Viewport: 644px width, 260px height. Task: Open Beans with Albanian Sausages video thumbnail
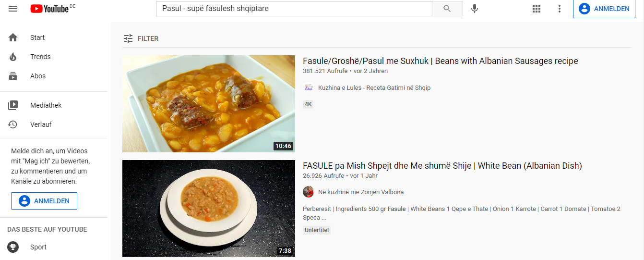(x=209, y=104)
